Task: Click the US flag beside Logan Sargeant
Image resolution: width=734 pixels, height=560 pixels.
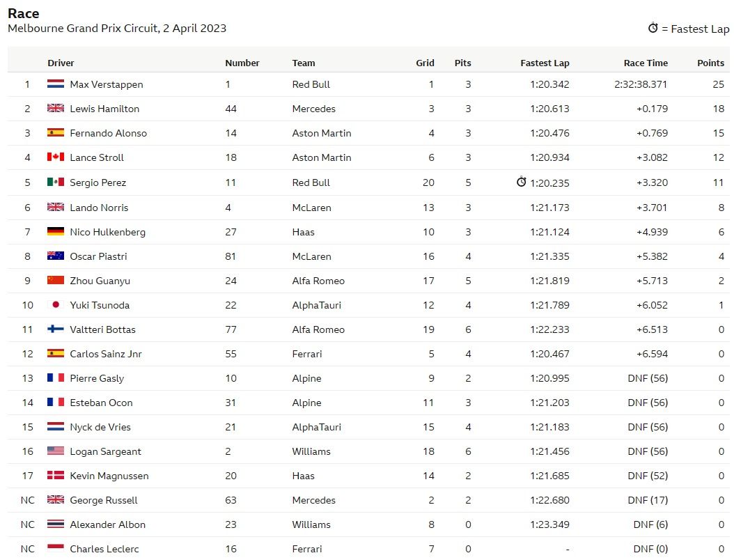Action: click(x=55, y=451)
